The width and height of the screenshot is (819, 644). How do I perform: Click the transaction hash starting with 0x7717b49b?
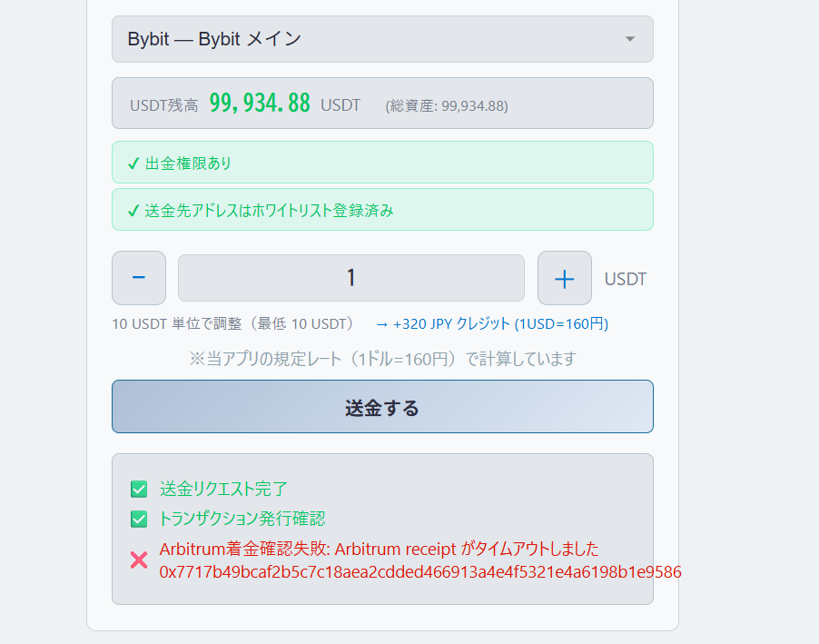420,572
